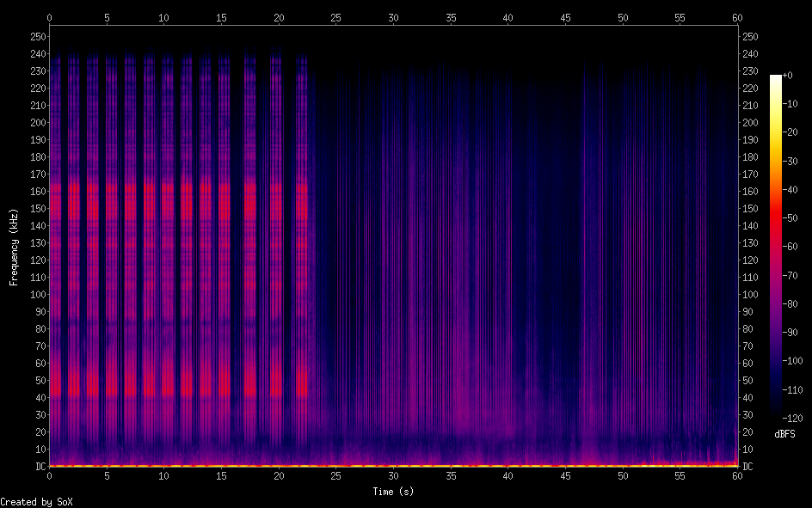Click the 100 kHz label on right axis

(x=750, y=295)
